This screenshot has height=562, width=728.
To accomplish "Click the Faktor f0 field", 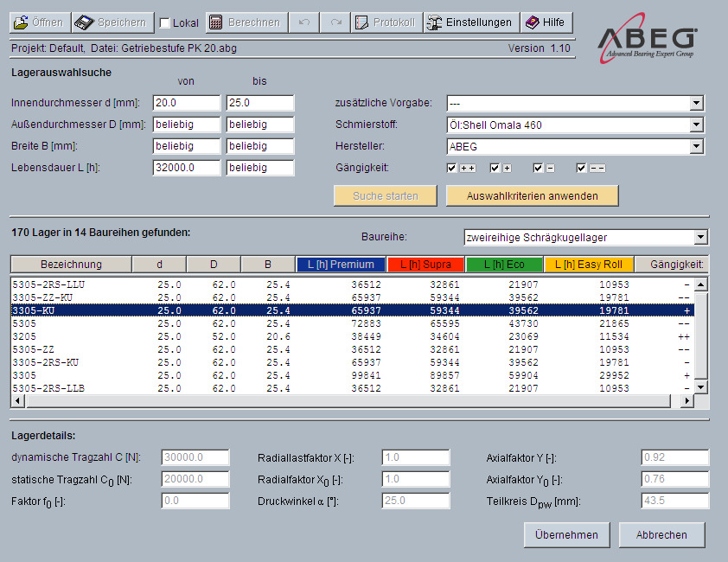I will [195, 501].
